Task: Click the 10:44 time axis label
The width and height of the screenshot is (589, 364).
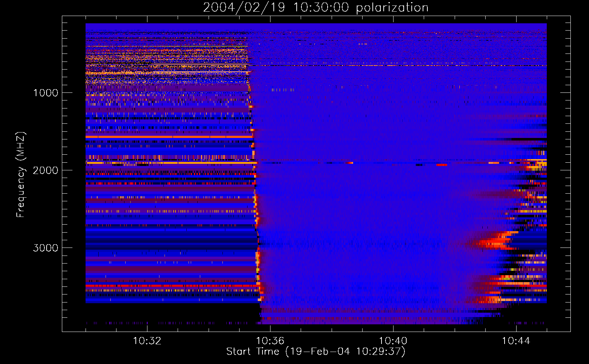Action: tap(516, 341)
